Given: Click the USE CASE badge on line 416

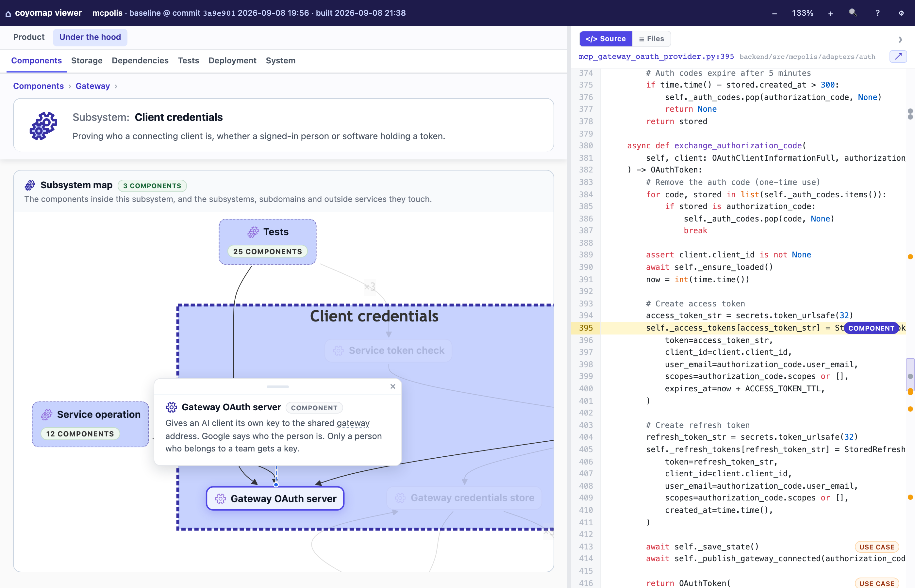Looking at the screenshot, I should pos(876,583).
